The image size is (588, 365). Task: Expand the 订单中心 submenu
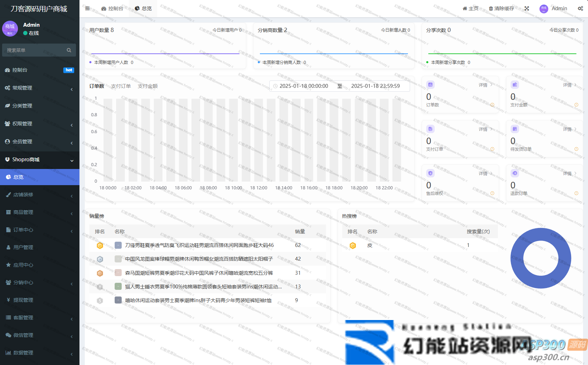coord(39,230)
